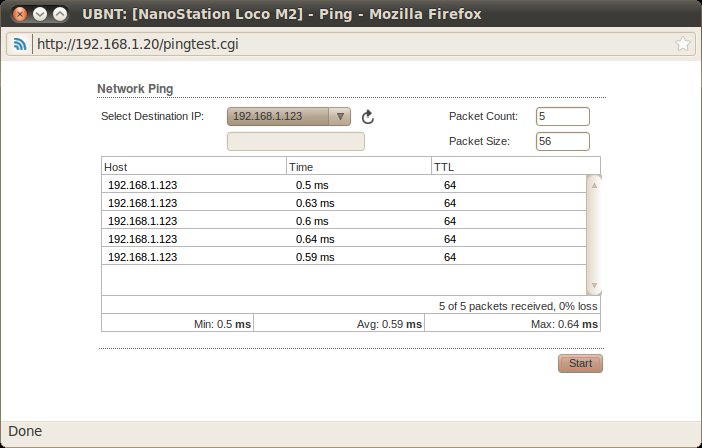The width and height of the screenshot is (702, 448).
Task: Click the RSS feed icon in address bar
Action: (x=20, y=44)
